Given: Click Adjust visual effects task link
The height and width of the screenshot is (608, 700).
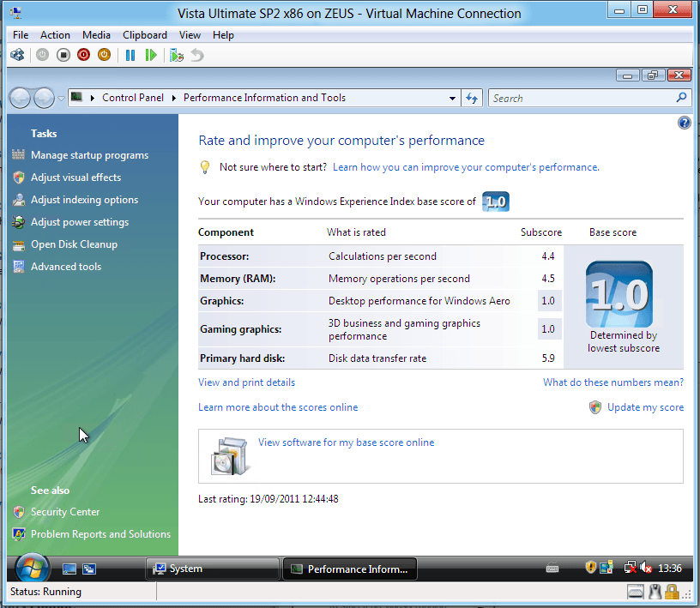Looking at the screenshot, I should (75, 178).
